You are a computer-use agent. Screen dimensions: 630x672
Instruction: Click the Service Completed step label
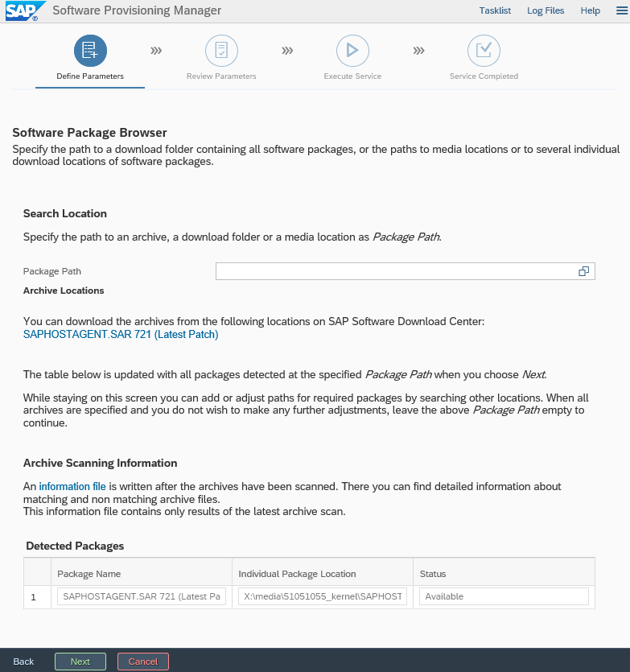coord(484,76)
